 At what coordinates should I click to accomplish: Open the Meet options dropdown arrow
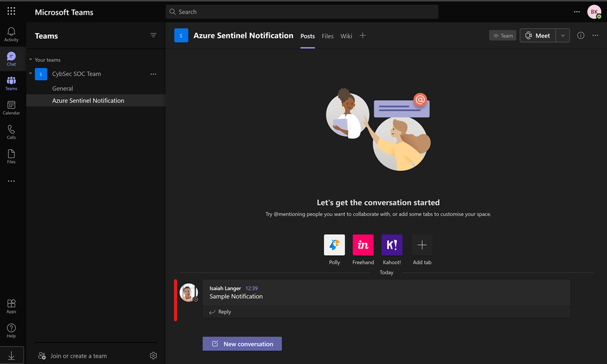[563, 35]
